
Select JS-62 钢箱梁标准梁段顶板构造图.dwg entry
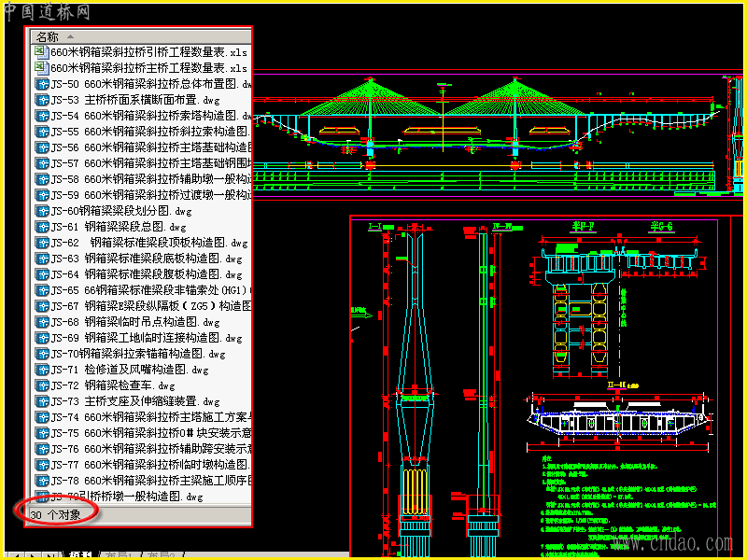149,243
